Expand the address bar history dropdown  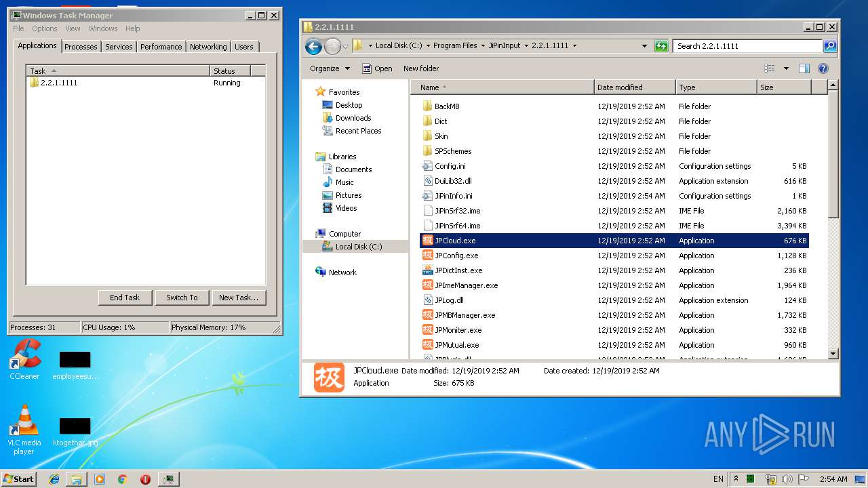[x=644, y=46]
